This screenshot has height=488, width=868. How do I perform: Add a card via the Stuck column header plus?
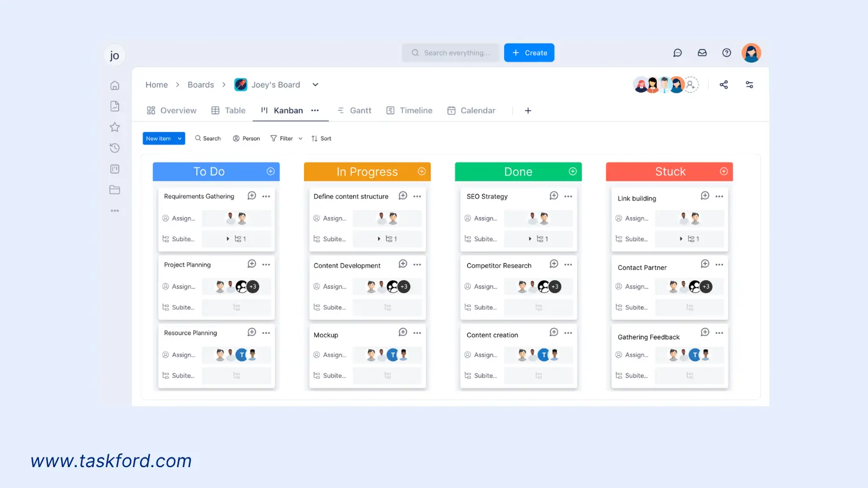point(724,172)
